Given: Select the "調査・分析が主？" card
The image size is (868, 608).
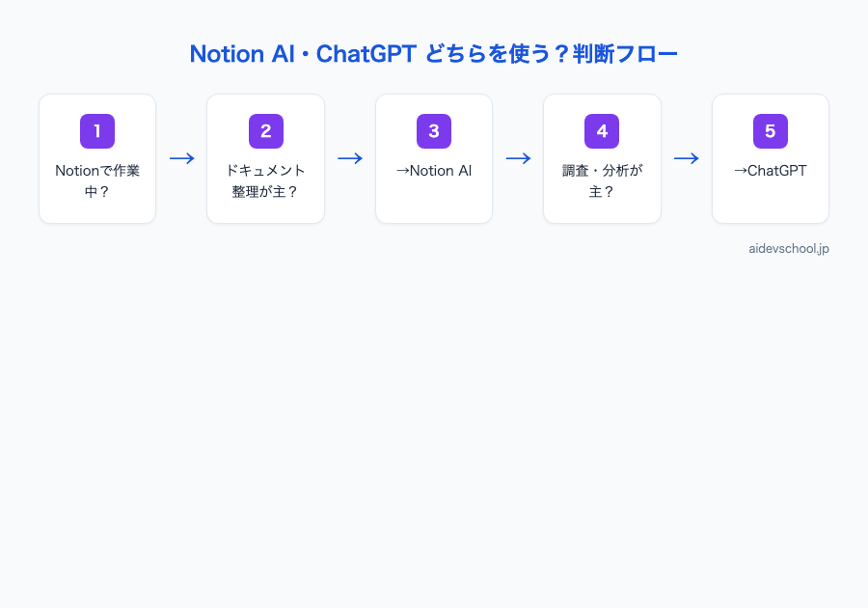Looking at the screenshot, I should [x=602, y=158].
